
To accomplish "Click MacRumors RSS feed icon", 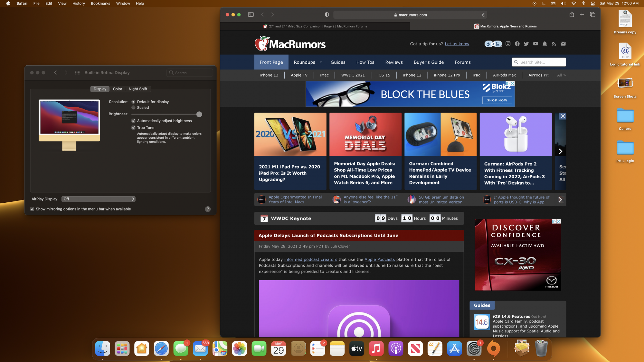I will [x=554, y=44].
